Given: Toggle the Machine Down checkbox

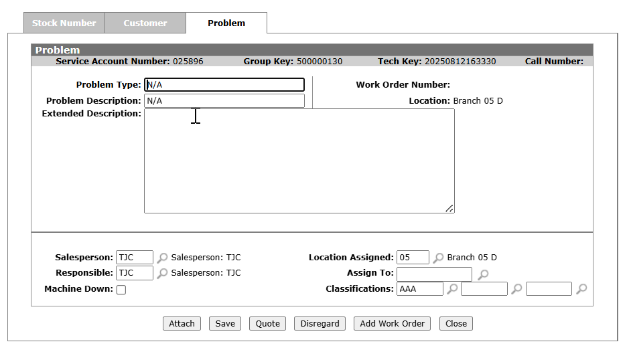Looking at the screenshot, I should click(x=121, y=290).
